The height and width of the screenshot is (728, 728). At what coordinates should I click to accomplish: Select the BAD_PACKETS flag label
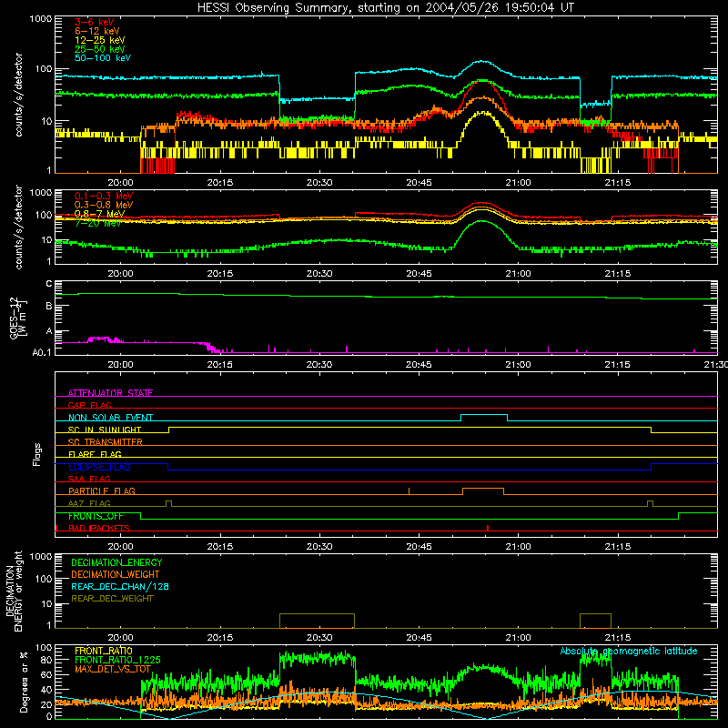pyautogui.click(x=99, y=528)
